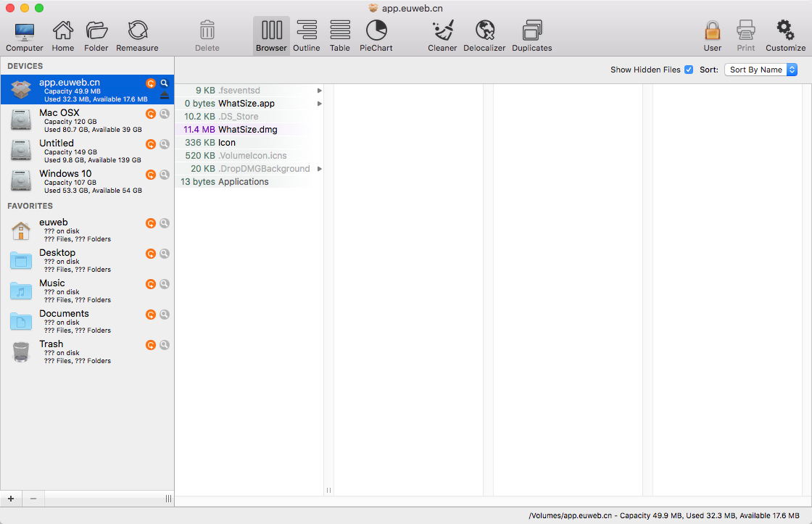
Task: Switch to Browser view
Action: (271, 36)
